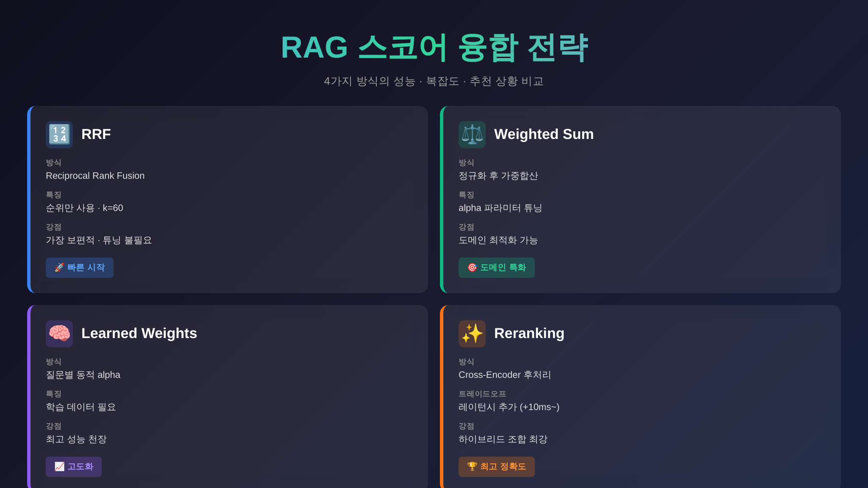
Task: Click the text 레이턴시 추가 (+10ms~)
Action: point(509,407)
